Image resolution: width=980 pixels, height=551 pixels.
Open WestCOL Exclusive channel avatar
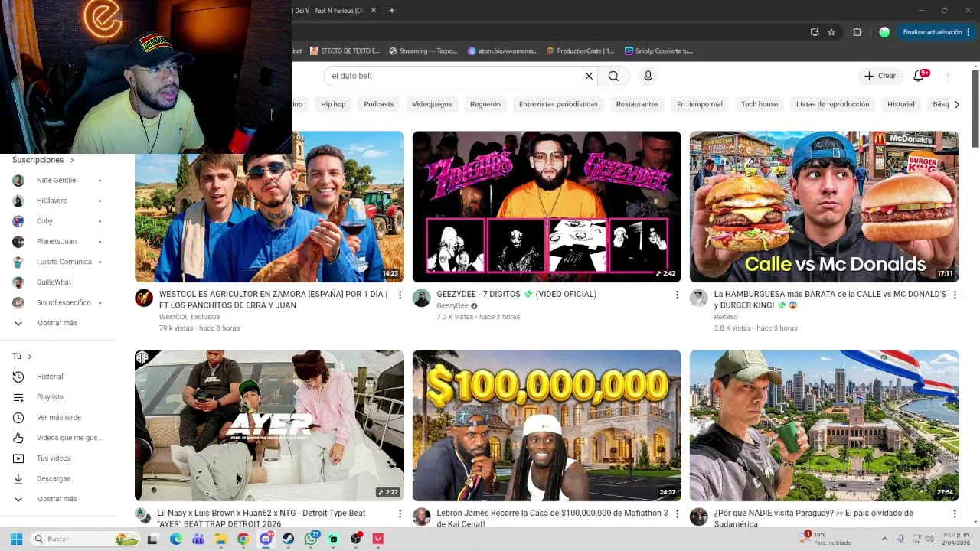[144, 298]
